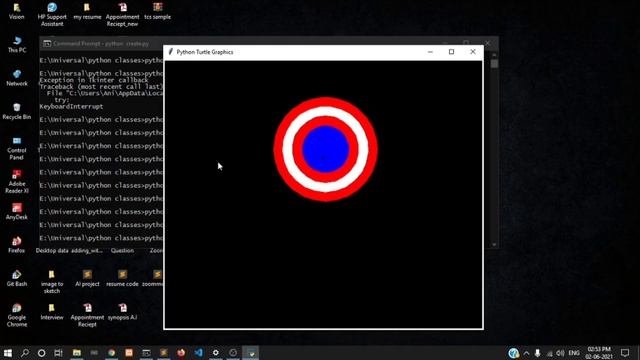Open the volume speaker tray icon
Image resolution: width=640 pixels, height=360 pixels.
click(560, 353)
